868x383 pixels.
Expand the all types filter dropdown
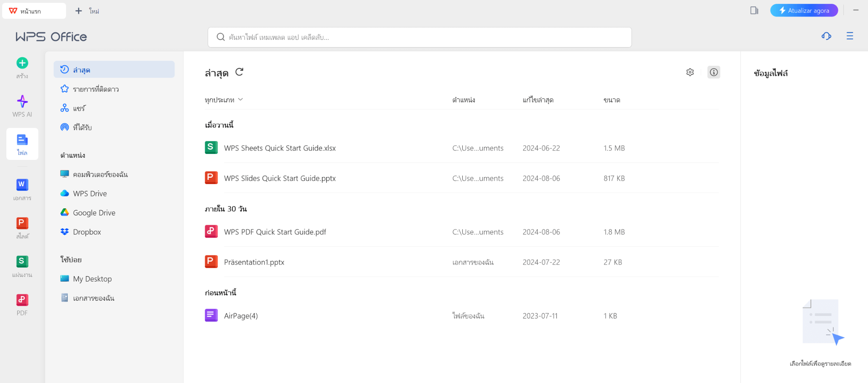[x=224, y=100]
